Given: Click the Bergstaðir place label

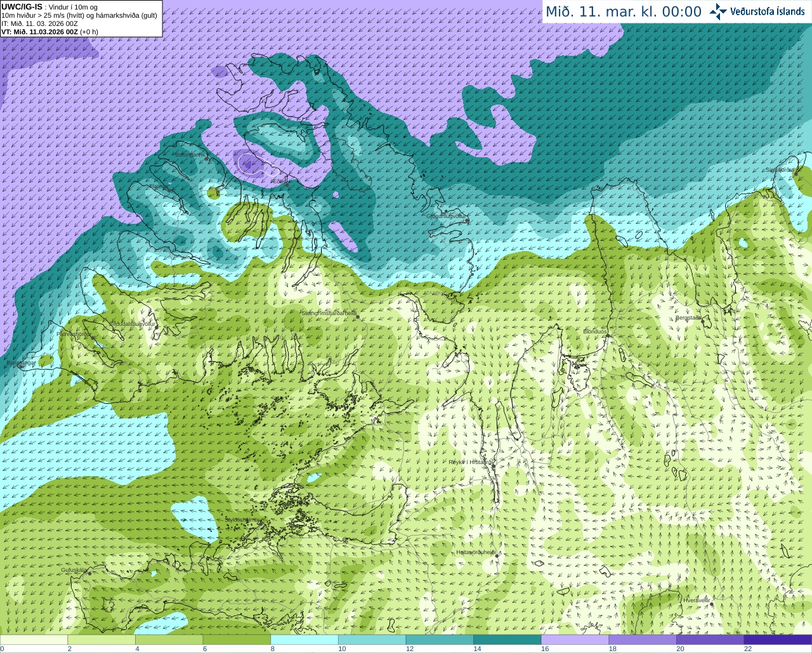Looking at the screenshot, I should coord(688,318).
